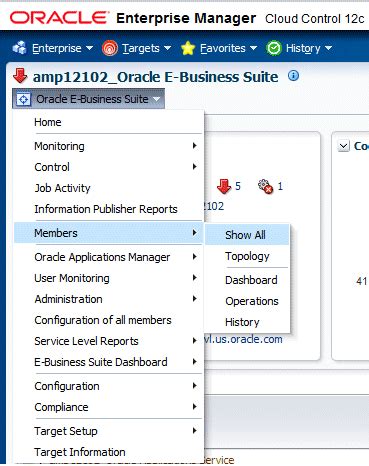Click the red down arrow next to 5
The height and width of the screenshot is (466, 369).
pos(224,186)
